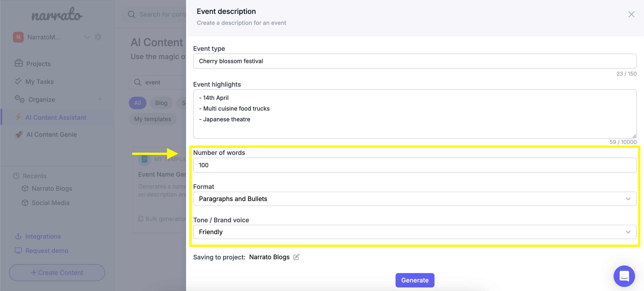Edit the saving project pencil icon
The image size is (644, 291).
coord(296,257)
